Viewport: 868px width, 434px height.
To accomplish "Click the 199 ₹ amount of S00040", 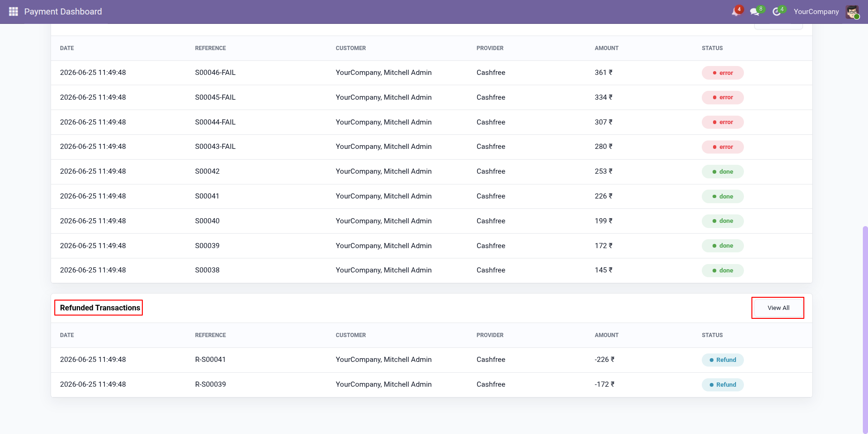I will pos(603,221).
